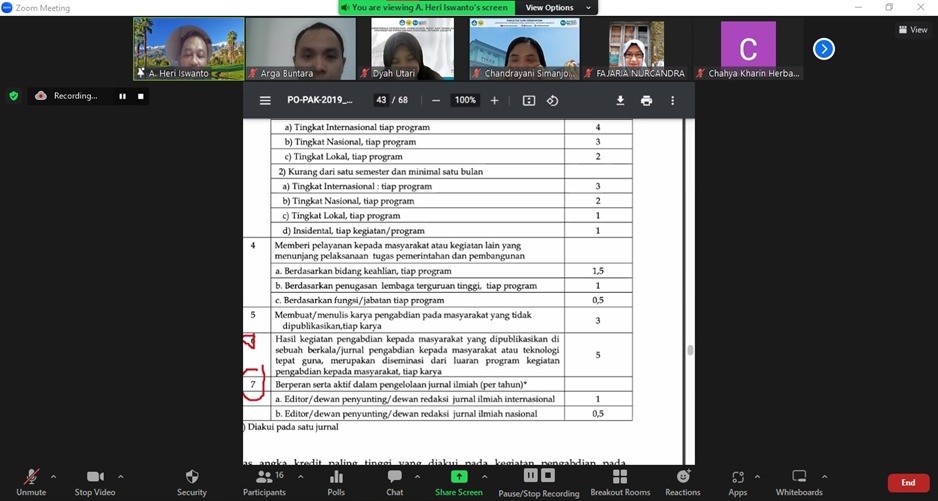938x501 pixels.
Task: Zoom in on the PDF
Action: point(494,100)
